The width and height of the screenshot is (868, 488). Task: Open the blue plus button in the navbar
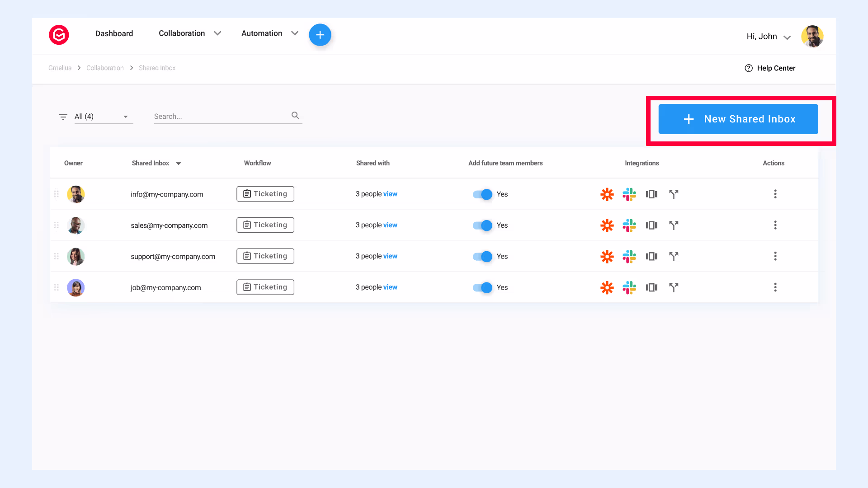click(x=320, y=35)
